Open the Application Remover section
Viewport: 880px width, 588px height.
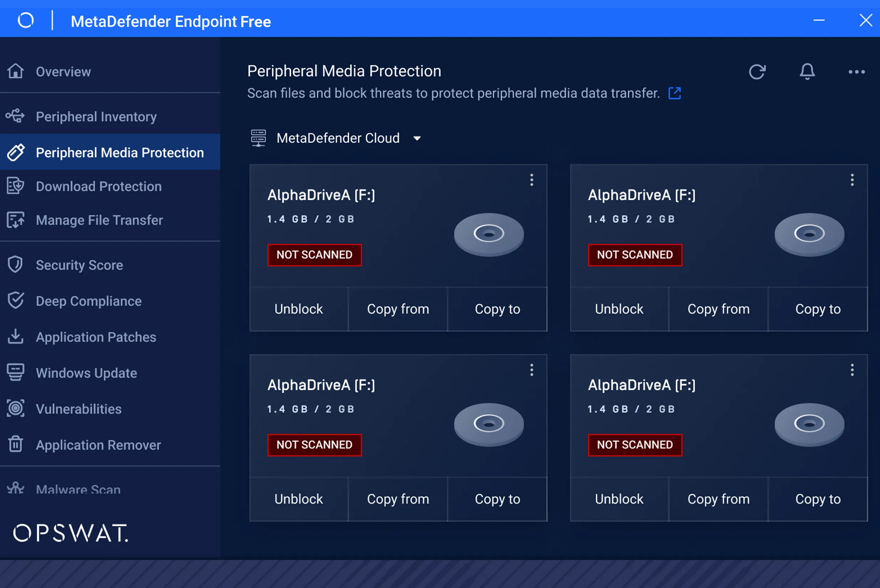(x=110, y=445)
